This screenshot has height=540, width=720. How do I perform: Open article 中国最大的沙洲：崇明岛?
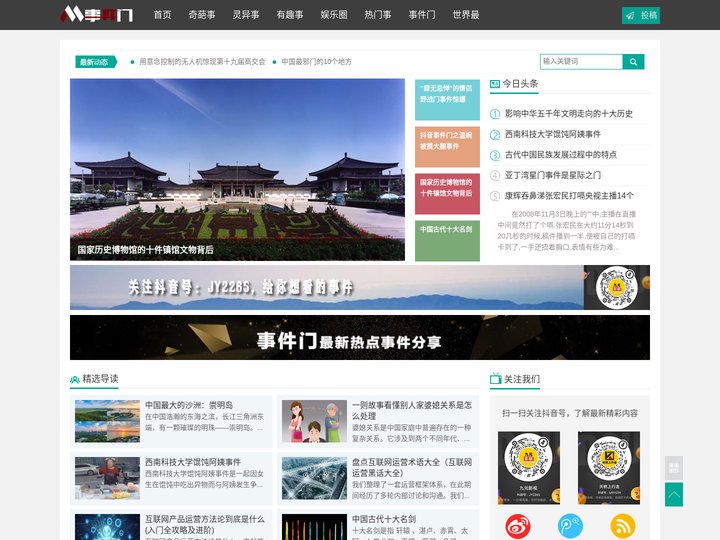189,405
